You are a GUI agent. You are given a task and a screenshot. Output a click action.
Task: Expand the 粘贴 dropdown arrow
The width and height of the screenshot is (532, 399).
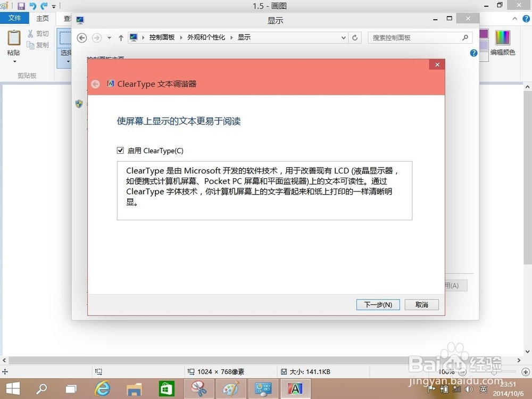14,61
